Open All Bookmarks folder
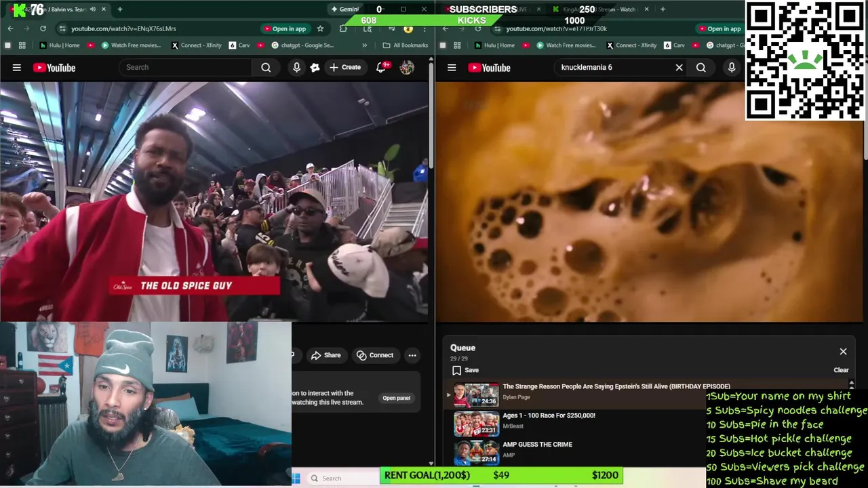This screenshot has height=488, width=868. pos(405,45)
